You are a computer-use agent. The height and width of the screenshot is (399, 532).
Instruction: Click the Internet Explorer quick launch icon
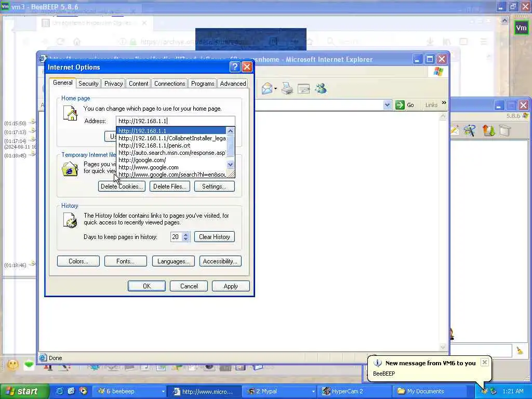tap(59, 391)
